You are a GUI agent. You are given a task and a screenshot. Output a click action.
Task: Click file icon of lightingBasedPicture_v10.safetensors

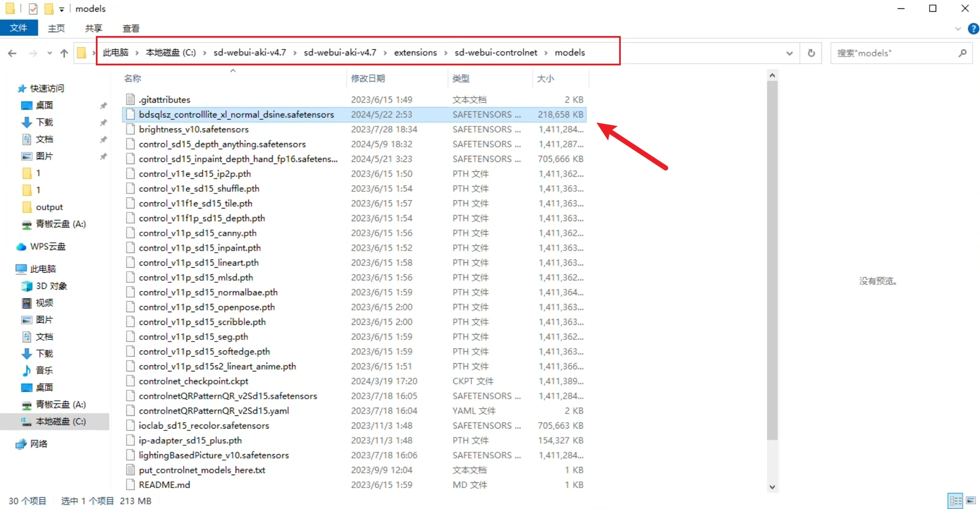click(130, 455)
